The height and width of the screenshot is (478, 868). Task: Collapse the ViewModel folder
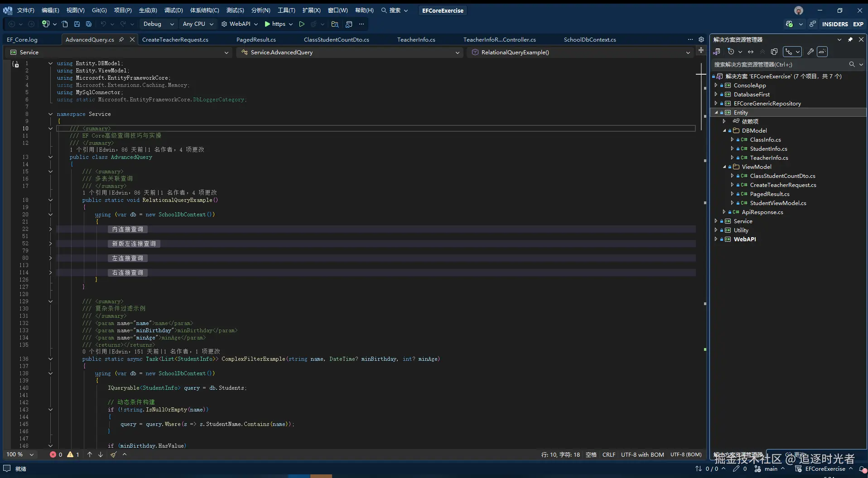point(724,167)
